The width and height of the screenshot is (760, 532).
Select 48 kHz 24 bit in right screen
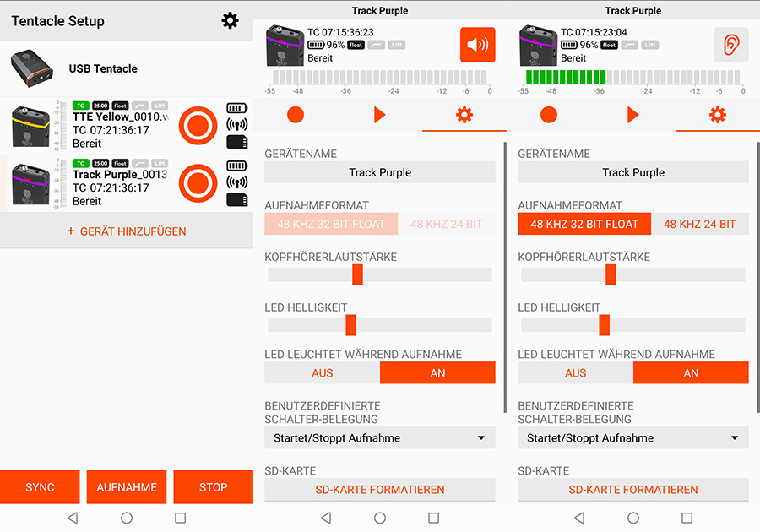pyautogui.click(x=700, y=224)
